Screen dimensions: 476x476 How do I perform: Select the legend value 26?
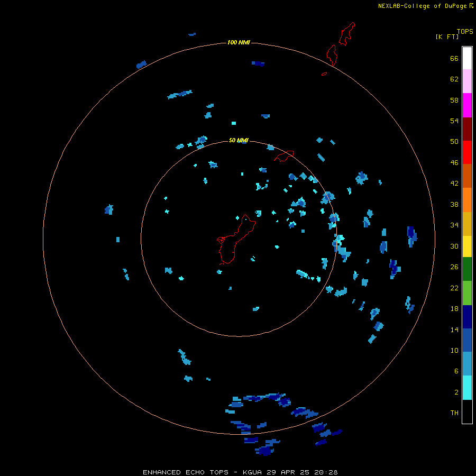[454, 267]
